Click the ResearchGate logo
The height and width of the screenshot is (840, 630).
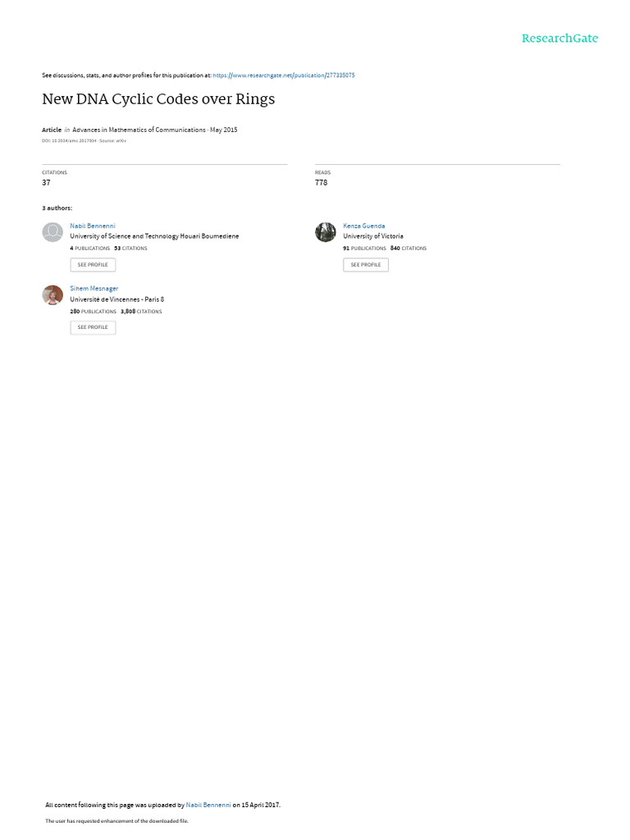[559, 39]
